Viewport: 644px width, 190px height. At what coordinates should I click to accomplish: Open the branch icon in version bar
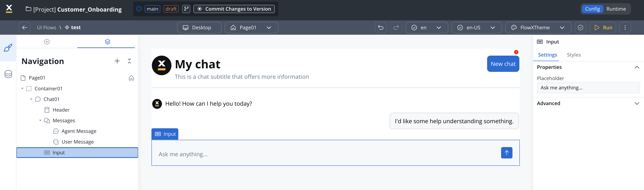pos(186,9)
